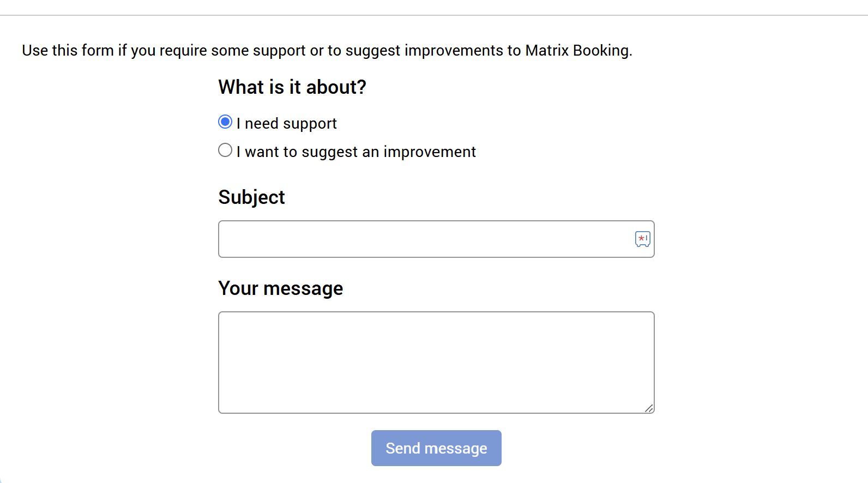Image resolution: width=868 pixels, height=483 pixels.
Task: Focus the Subject input field
Action: (425, 239)
